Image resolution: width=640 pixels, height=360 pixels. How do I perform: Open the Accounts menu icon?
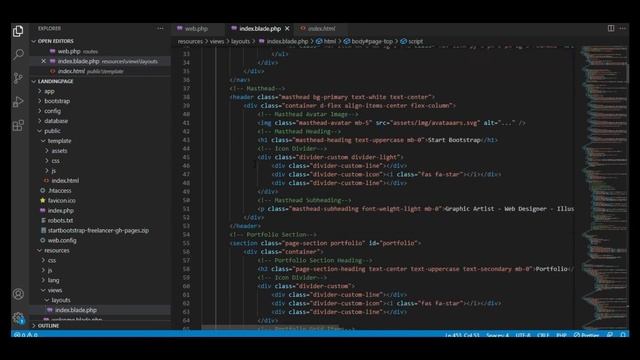pyautogui.click(x=18, y=294)
